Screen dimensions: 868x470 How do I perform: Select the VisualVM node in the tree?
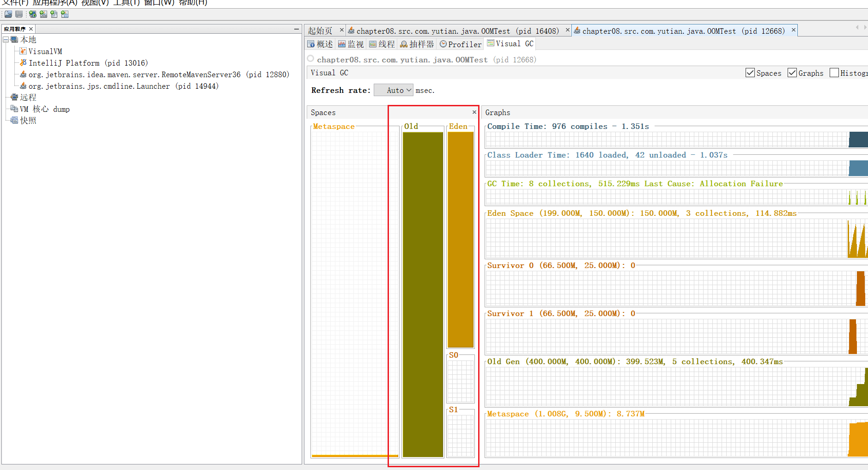pyautogui.click(x=45, y=51)
